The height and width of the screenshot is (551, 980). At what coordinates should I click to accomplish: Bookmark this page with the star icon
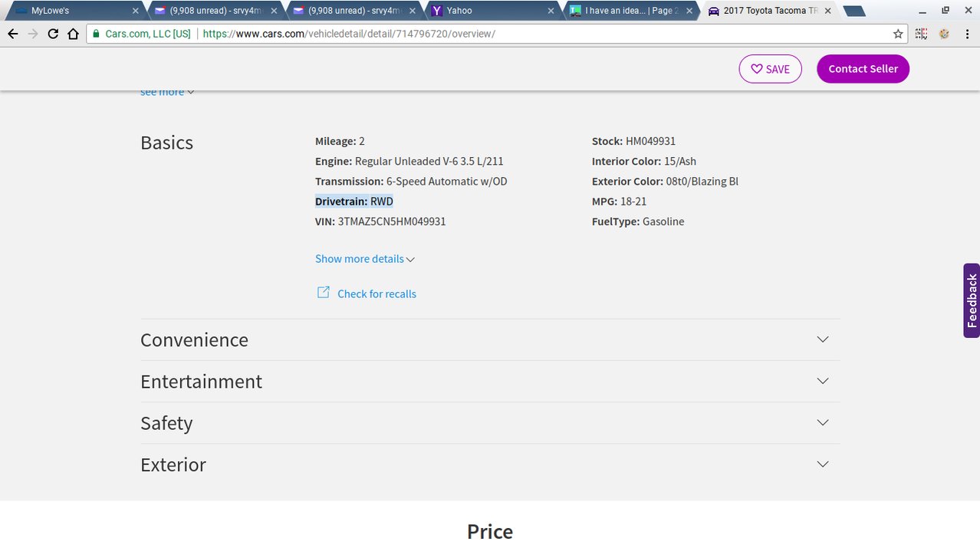point(898,34)
